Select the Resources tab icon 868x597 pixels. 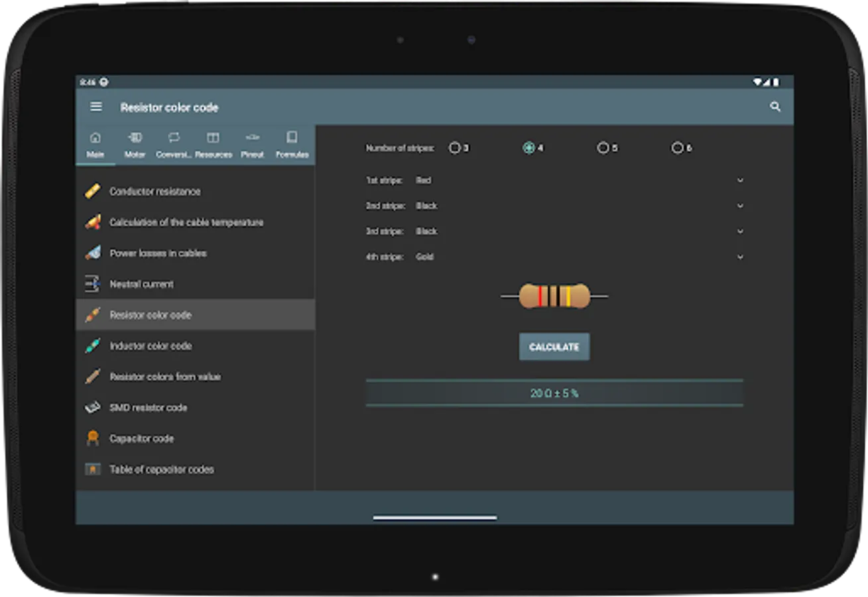pos(213,137)
